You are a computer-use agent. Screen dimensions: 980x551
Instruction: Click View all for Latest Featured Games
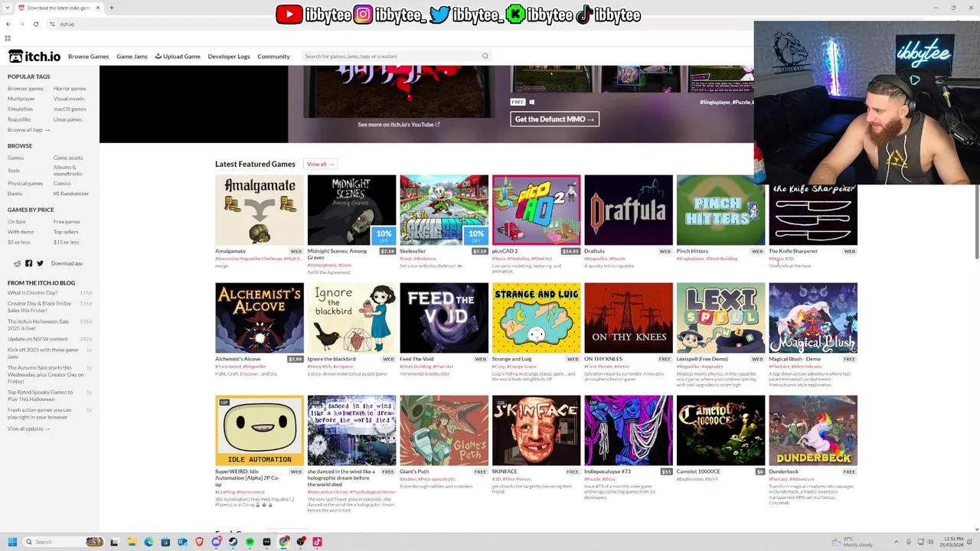(320, 164)
